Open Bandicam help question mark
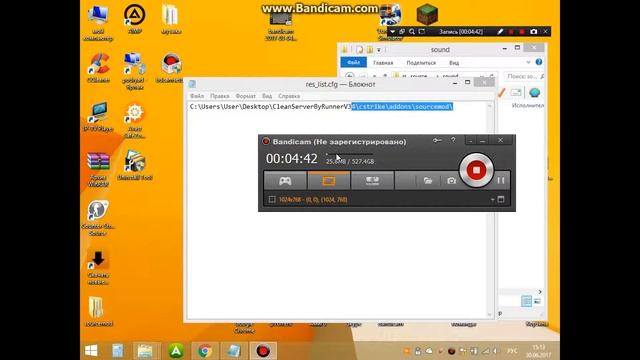 point(453,140)
